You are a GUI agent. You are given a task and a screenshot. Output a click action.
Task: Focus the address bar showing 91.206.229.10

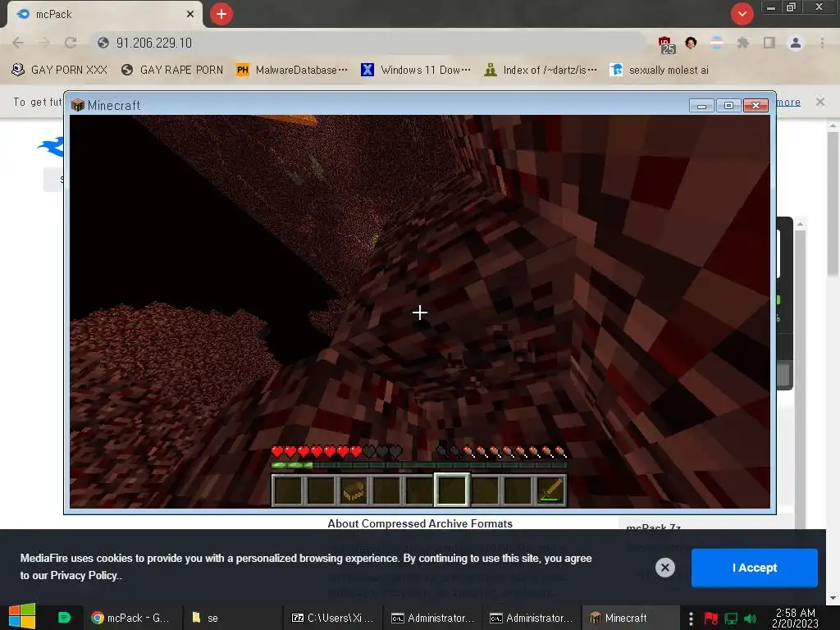click(367, 43)
